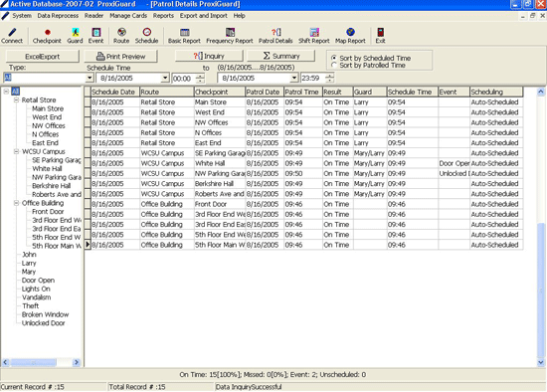Image resolution: width=547 pixels, height=392 pixels.
Task: Click the Scheduling column header
Action: pos(496,92)
